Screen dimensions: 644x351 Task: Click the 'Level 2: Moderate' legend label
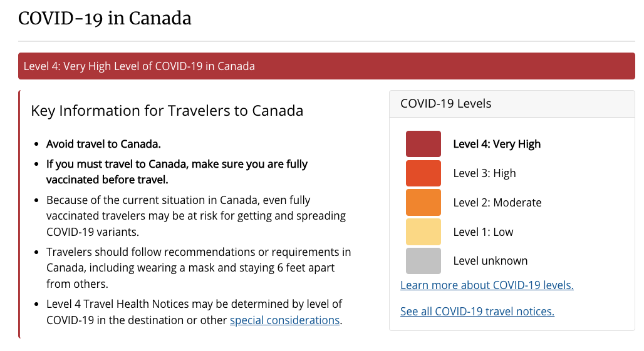coord(497,203)
